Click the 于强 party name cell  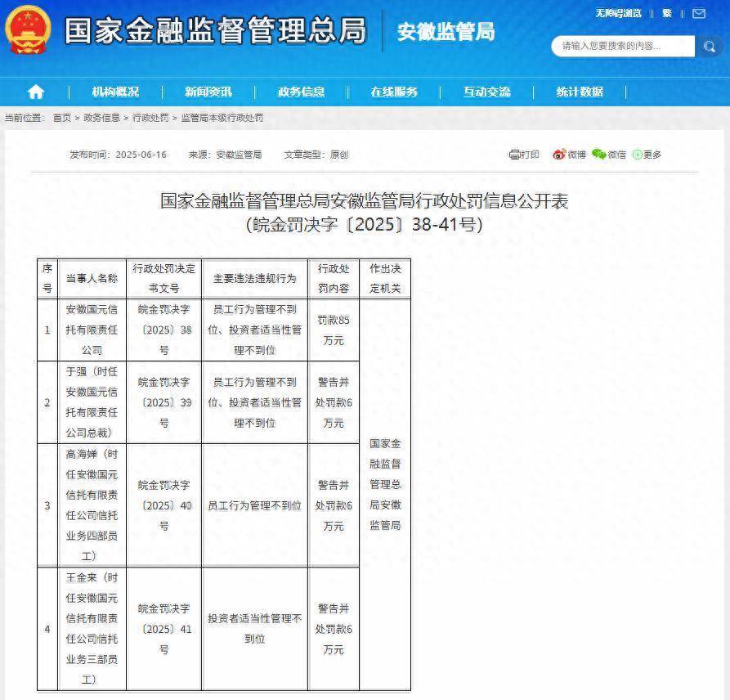(x=92, y=402)
